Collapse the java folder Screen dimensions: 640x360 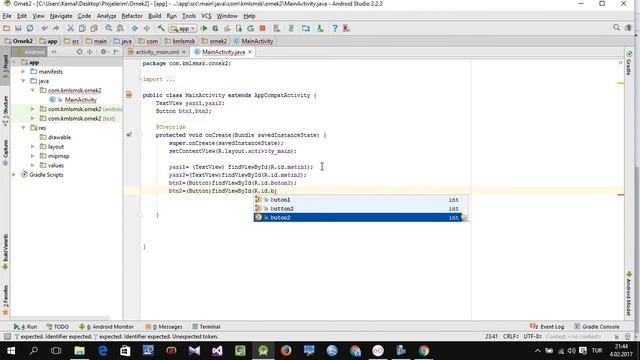coord(24,81)
